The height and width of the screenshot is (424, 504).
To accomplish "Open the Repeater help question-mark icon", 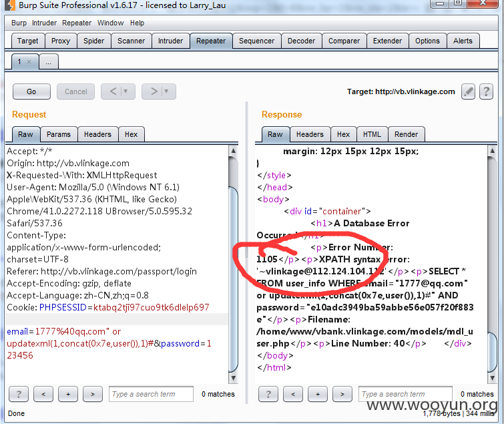I will 486,92.
